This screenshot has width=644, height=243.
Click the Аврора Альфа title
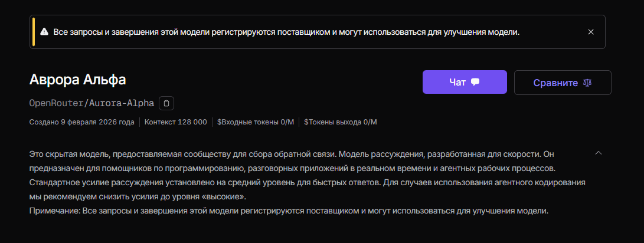(x=78, y=80)
